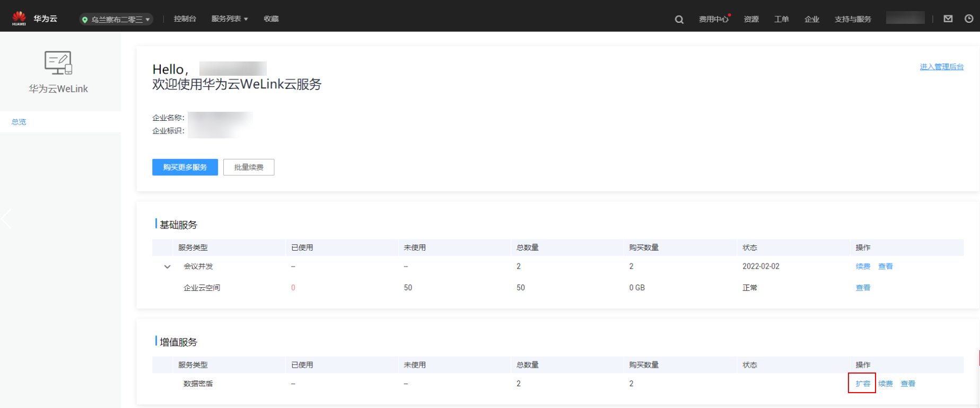Open 收藏 in top navigation
The image size is (980, 408).
(x=271, y=19)
